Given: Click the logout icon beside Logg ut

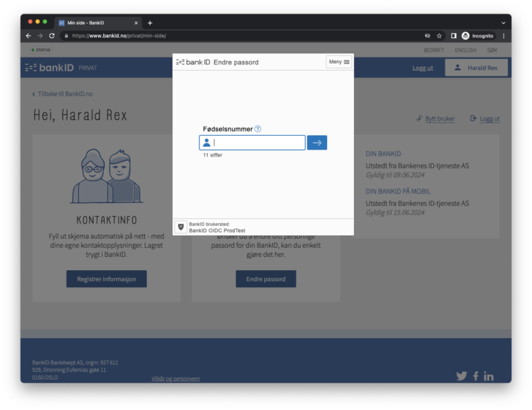Looking at the screenshot, I should pyautogui.click(x=473, y=118).
